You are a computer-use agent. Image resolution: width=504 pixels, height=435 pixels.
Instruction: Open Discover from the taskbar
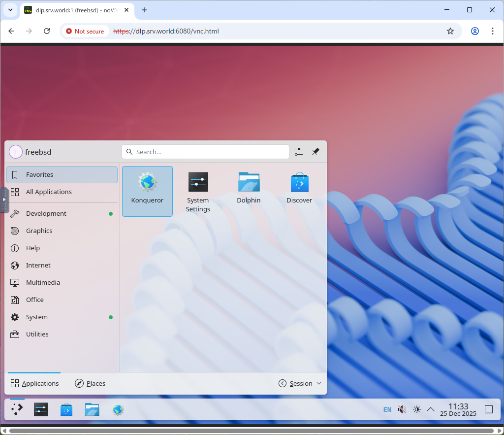pyautogui.click(x=66, y=409)
